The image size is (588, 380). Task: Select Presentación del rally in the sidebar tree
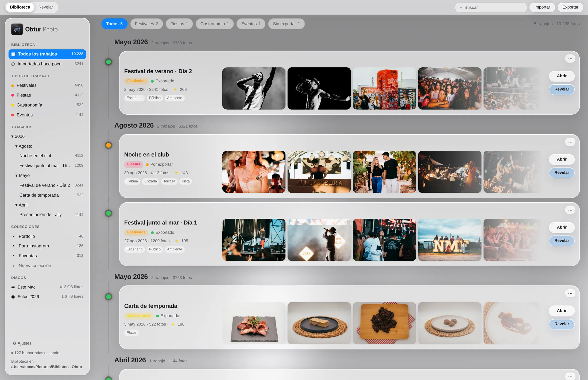[x=47, y=215]
